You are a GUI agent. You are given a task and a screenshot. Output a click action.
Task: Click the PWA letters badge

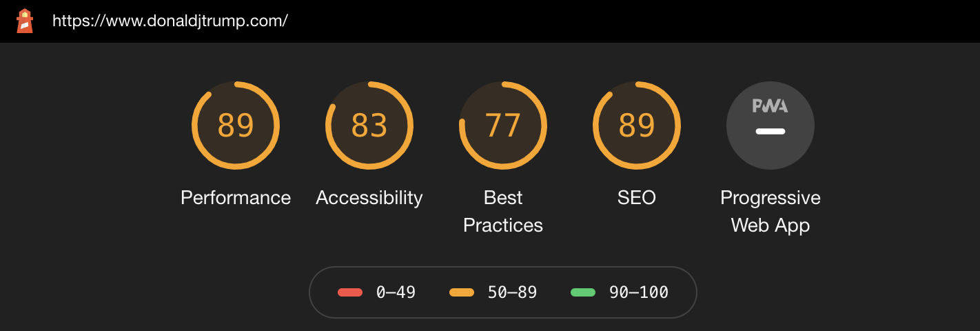coord(770,106)
